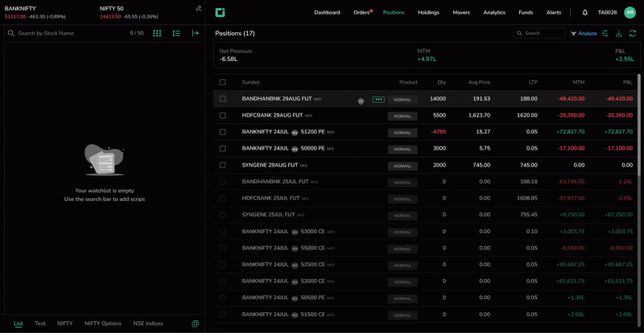This screenshot has width=644, height=333.
Task: Open the Analytics page
Action: (494, 12)
